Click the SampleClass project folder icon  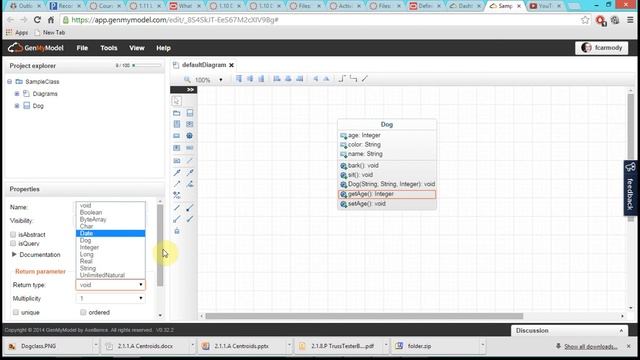pyautogui.click(x=19, y=82)
